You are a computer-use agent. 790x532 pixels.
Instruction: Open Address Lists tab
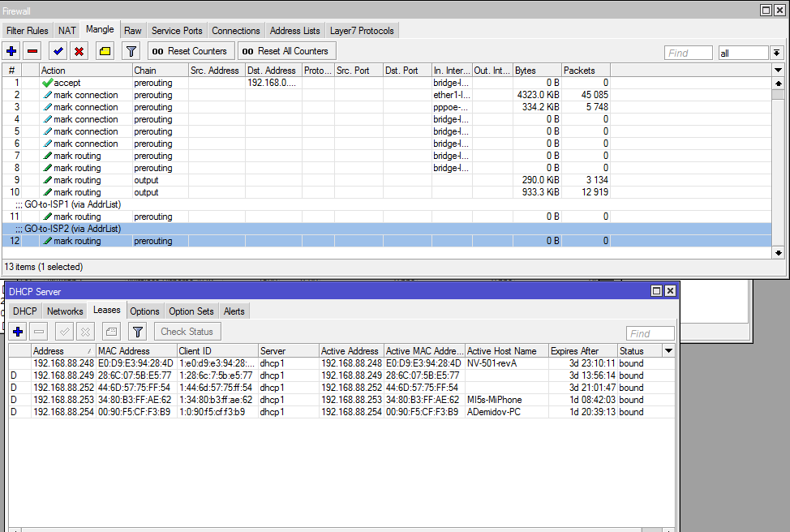[294, 31]
